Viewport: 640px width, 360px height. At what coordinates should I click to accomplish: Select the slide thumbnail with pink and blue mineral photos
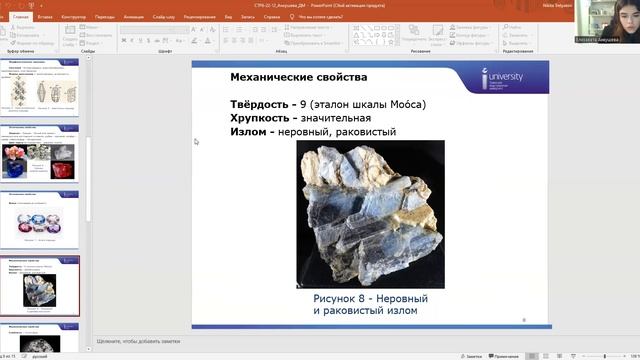[x=39, y=153]
